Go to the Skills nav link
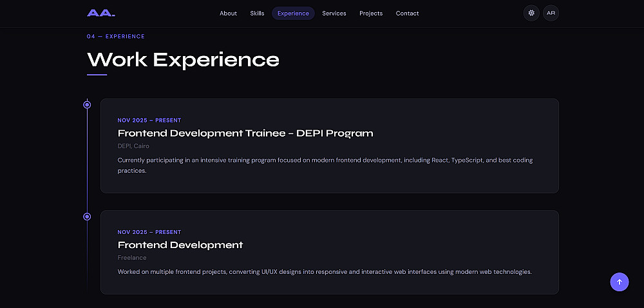Screen dimensions: 644x308 pos(257,14)
